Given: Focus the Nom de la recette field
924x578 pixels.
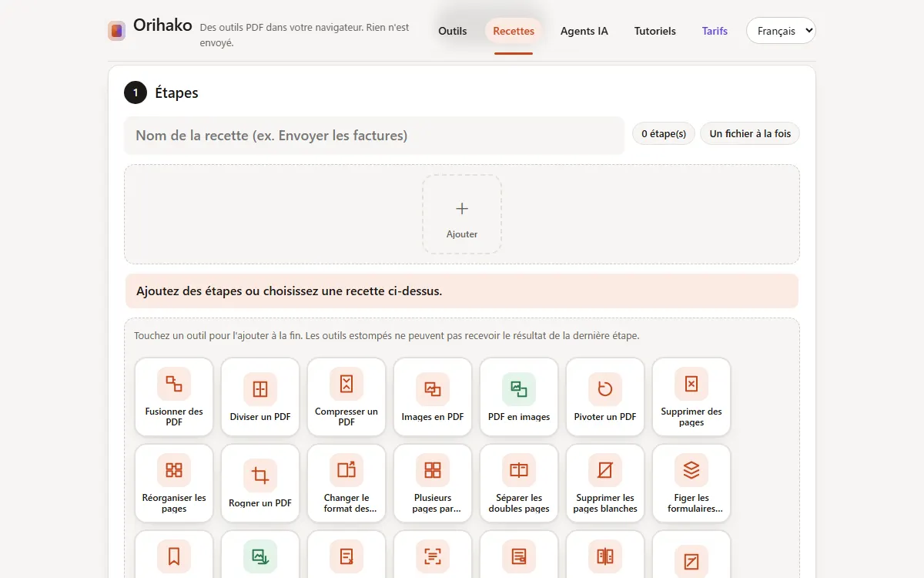Looking at the screenshot, I should (x=374, y=136).
